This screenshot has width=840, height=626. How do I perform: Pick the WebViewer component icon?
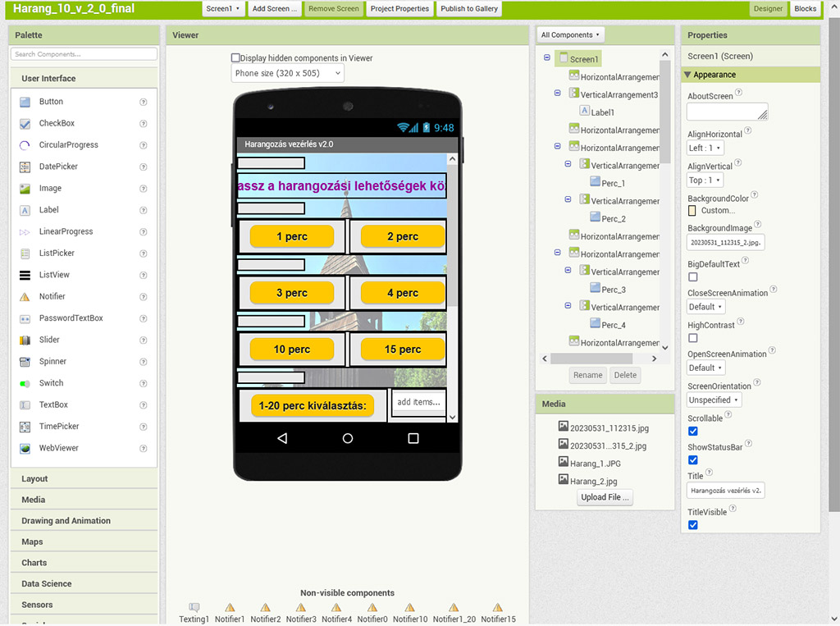coord(25,449)
